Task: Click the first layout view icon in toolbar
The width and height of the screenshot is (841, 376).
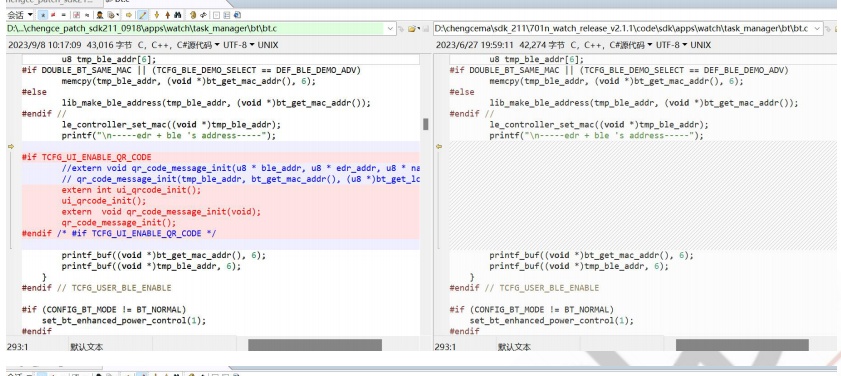Action: click(x=216, y=15)
